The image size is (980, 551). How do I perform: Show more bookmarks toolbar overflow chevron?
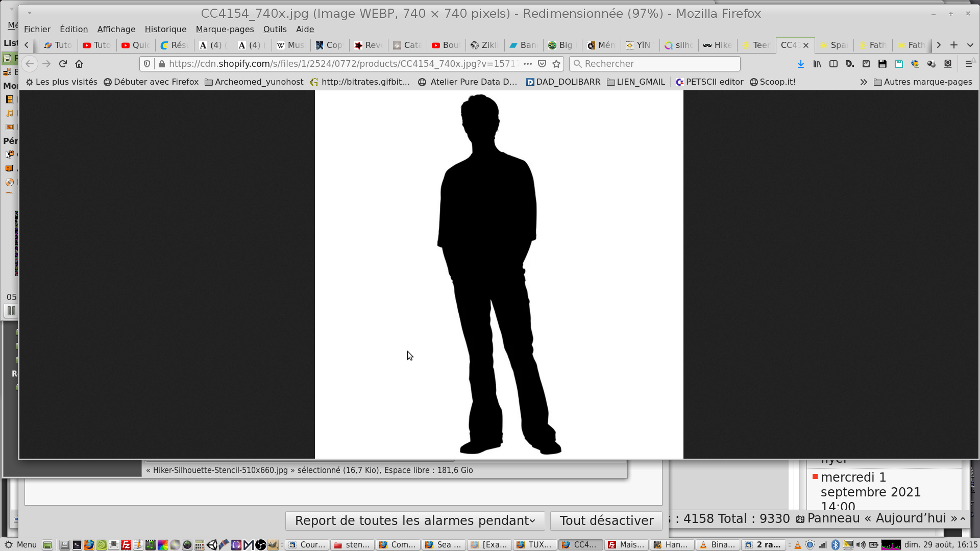(x=863, y=82)
